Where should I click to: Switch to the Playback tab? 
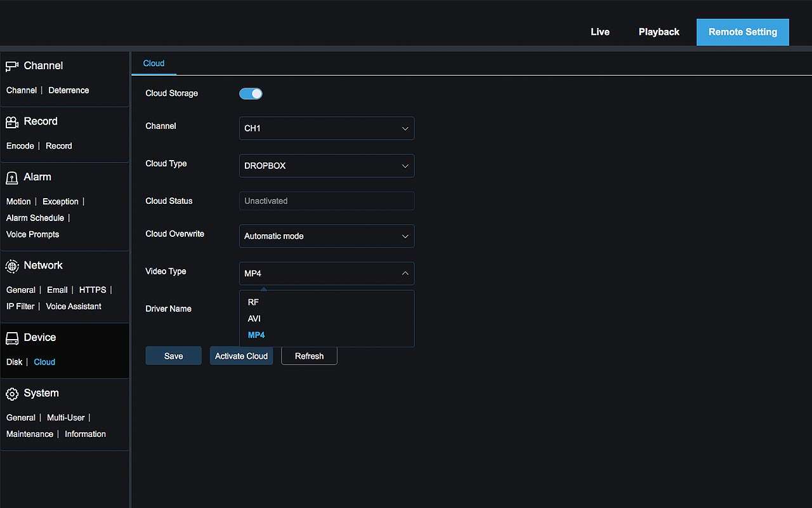tap(658, 32)
